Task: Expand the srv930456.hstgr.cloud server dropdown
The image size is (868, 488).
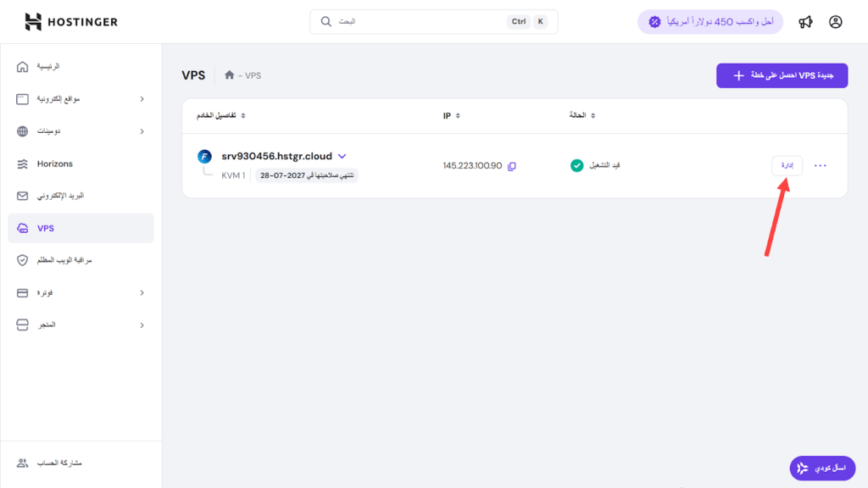Action: 342,156
